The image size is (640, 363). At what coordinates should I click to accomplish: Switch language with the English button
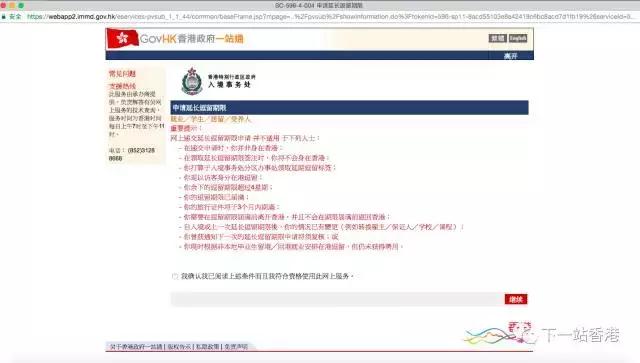coord(518,38)
